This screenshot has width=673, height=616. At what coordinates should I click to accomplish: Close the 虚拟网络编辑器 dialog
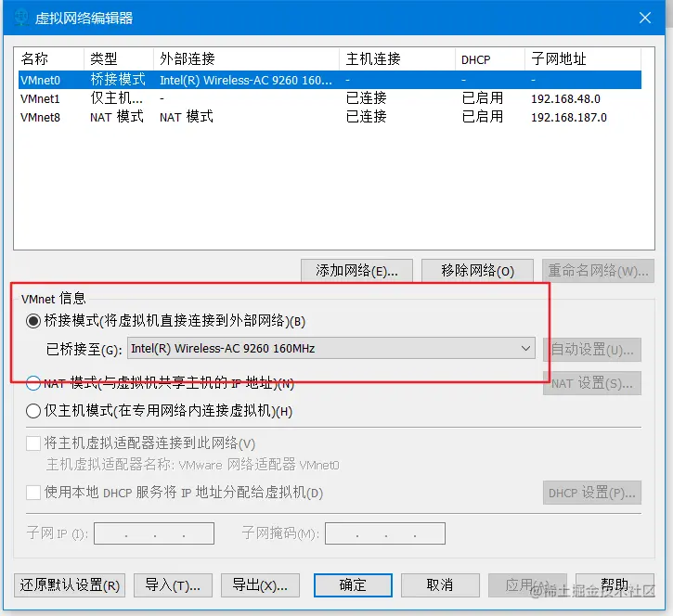(x=644, y=18)
